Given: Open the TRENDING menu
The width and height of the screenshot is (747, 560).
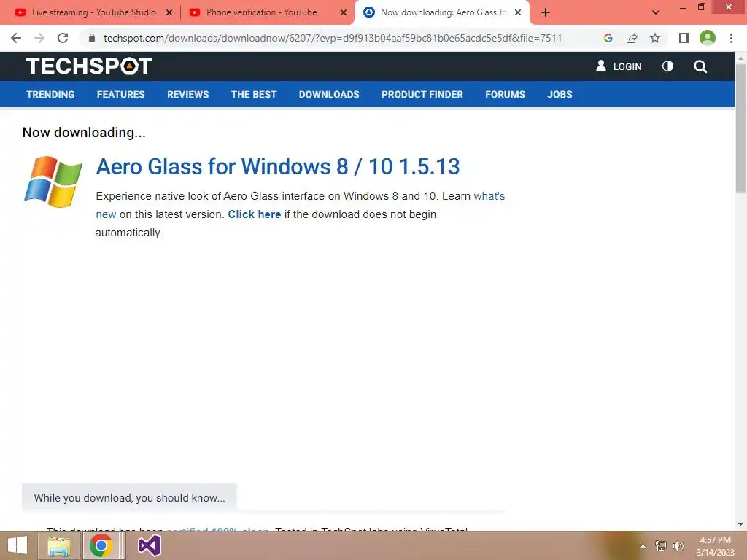Looking at the screenshot, I should coord(50,94).
